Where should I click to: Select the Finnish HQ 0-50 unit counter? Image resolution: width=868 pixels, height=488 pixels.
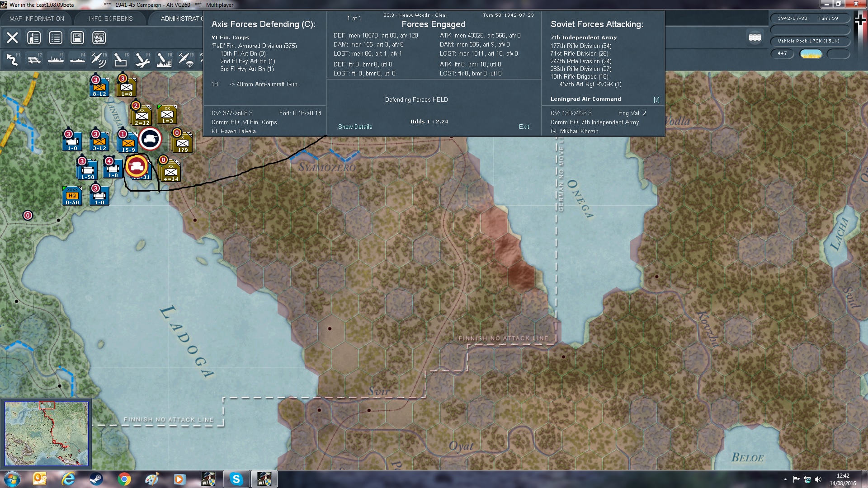(72, 196)
